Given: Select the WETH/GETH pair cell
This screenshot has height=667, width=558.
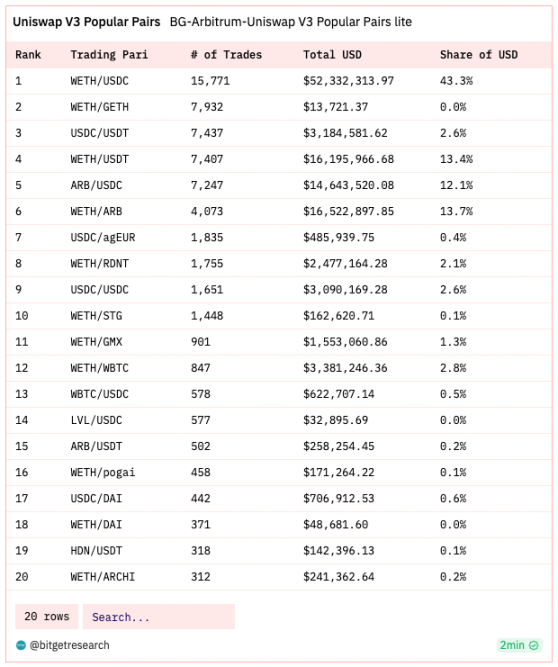Looking at the screenshot, I should 100,107.
